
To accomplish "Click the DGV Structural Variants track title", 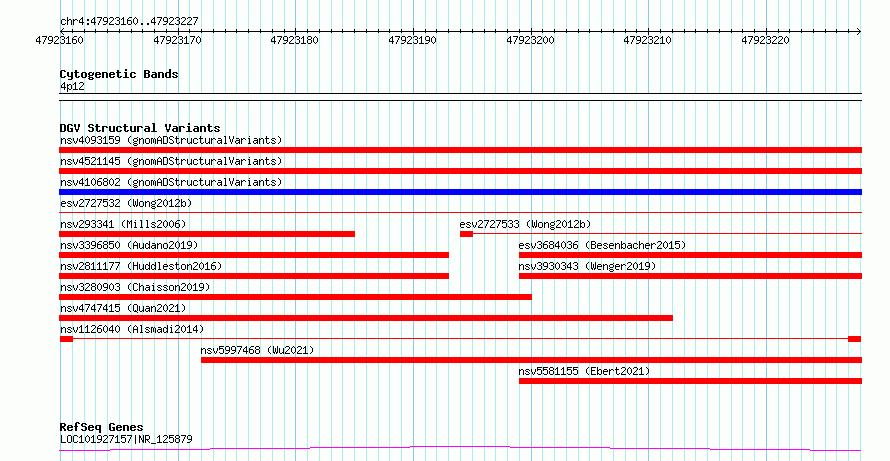I will (140, 128).
